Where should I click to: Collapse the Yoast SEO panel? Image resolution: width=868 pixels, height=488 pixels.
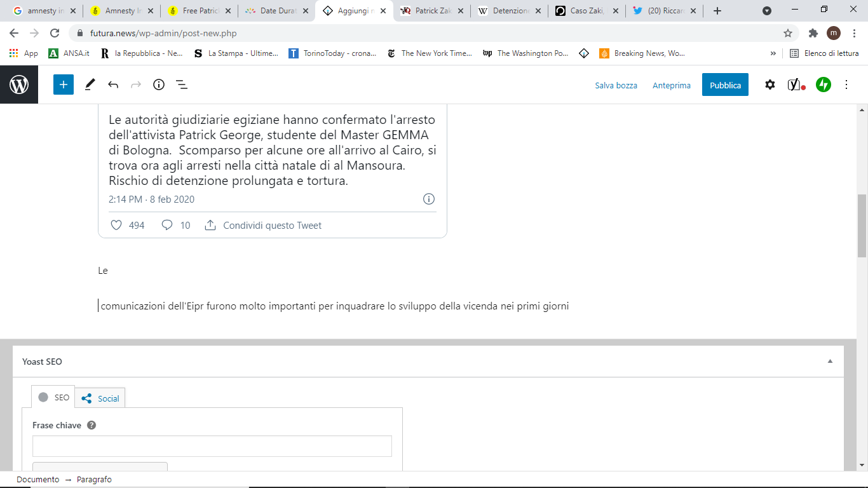pyautogui.click(x=830, y=362)
